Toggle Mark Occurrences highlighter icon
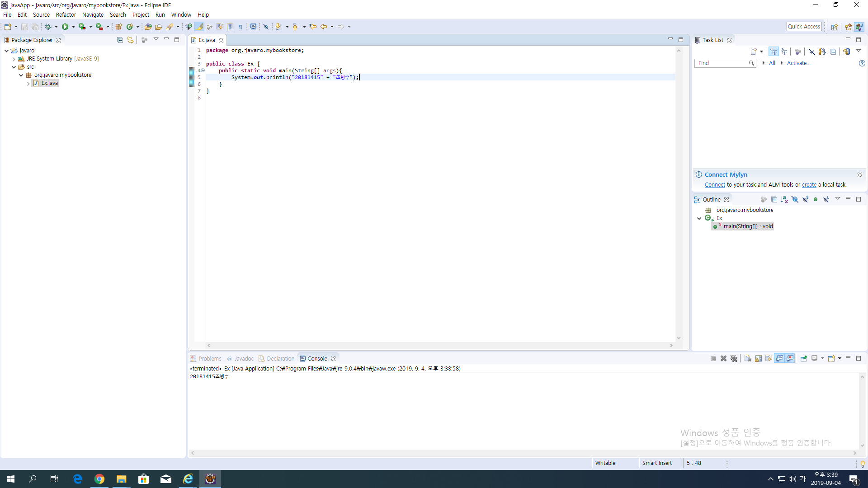 coord(200,27)
